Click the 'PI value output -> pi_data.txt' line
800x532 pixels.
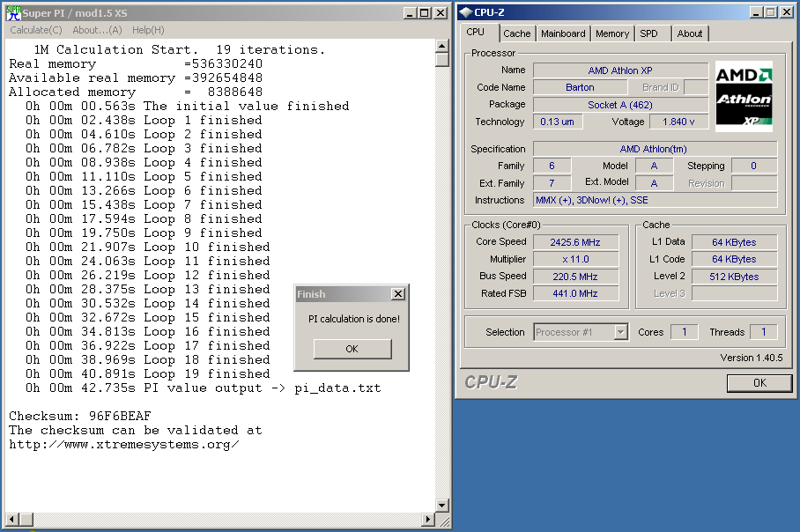(x=203, y=388)
